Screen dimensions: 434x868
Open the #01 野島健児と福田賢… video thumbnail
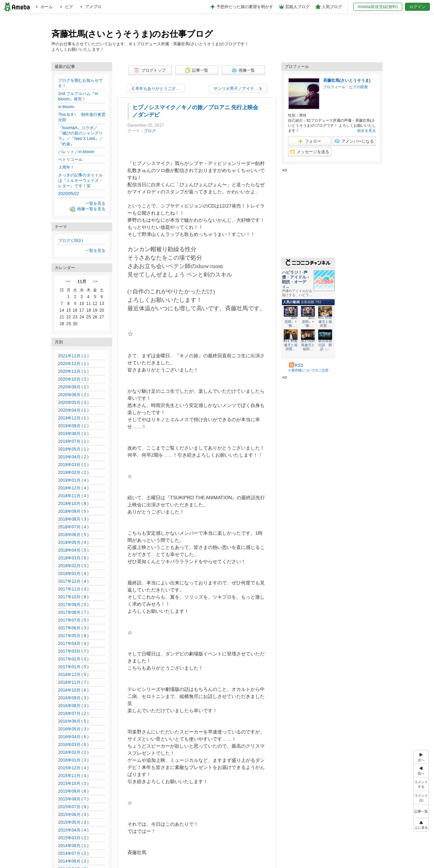325,311
